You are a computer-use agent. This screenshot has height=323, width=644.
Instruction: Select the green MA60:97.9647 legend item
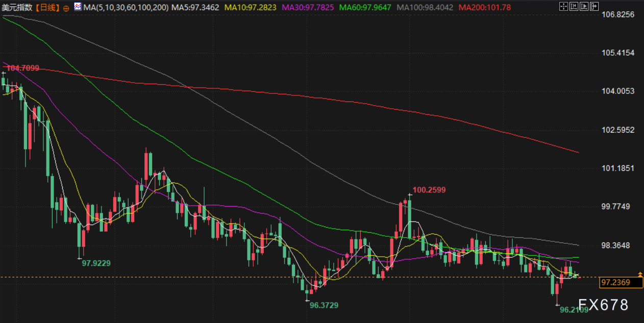tap(365, 8)
